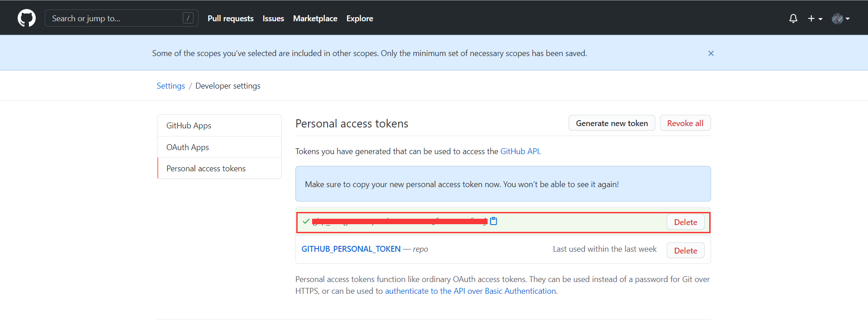The image size is (868, 334).
Task: Click the Settings breadcrumb link
Action: [x=171, y=86]
